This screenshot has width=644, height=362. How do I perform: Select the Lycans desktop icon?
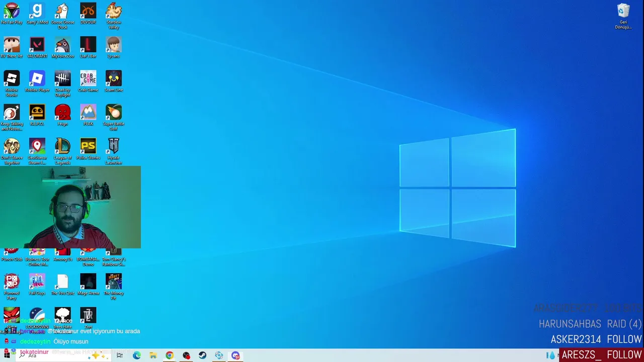click(x=114, y=48)
